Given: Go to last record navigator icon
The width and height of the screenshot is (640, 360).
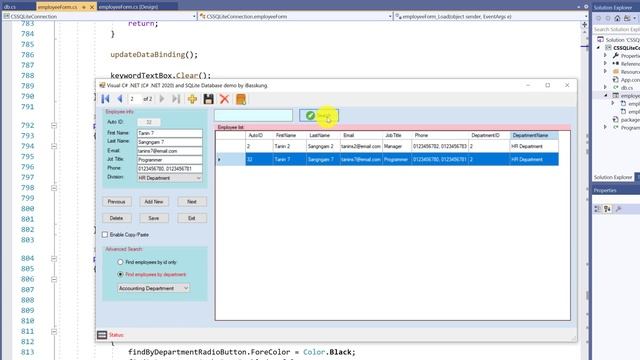Looking at the screenshot, I should [176, 99].
